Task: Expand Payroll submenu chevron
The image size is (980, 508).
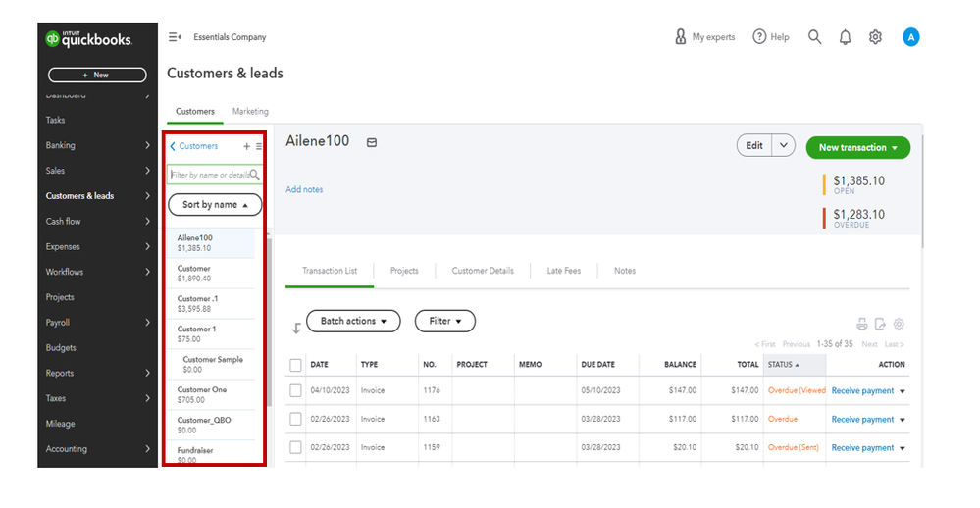Action: pos(147,323)
